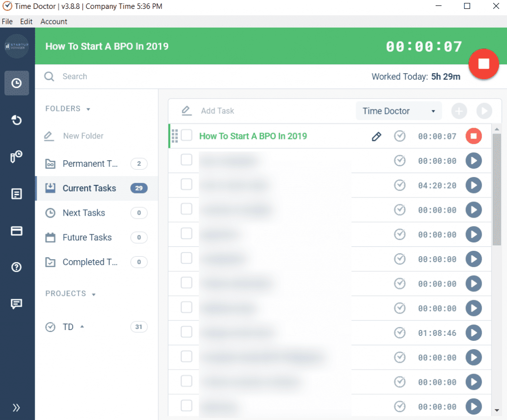Mark the active task complete via its check circle

coord(400,136)
